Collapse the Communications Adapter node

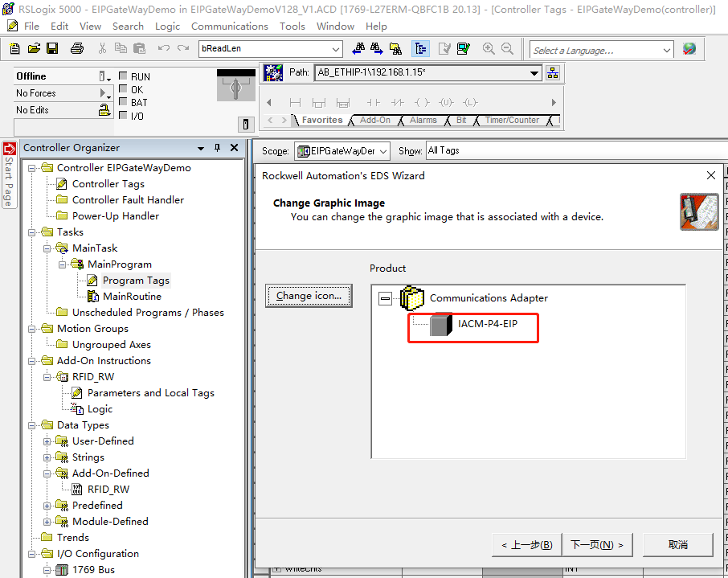click(x=386, y=298)
